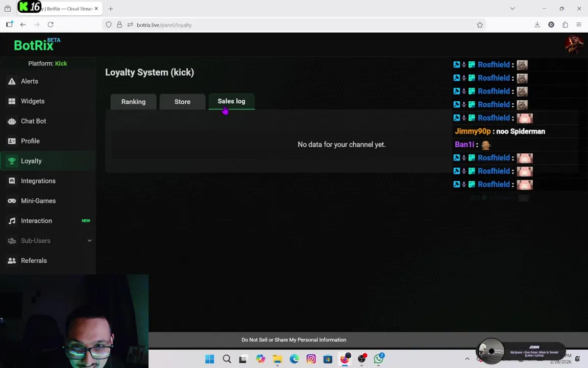Click the 'No data for your channel yet' message

pyautogui.click(x=341, y=145)
